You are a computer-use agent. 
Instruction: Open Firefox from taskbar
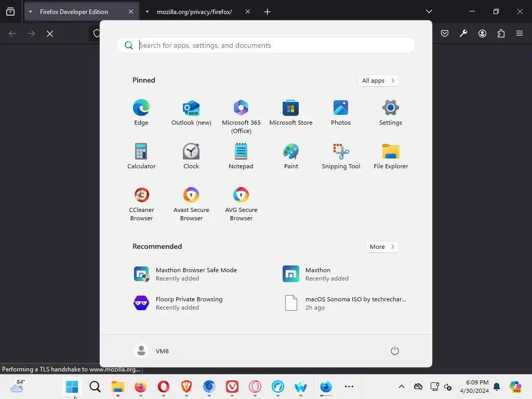coord(140,387)
